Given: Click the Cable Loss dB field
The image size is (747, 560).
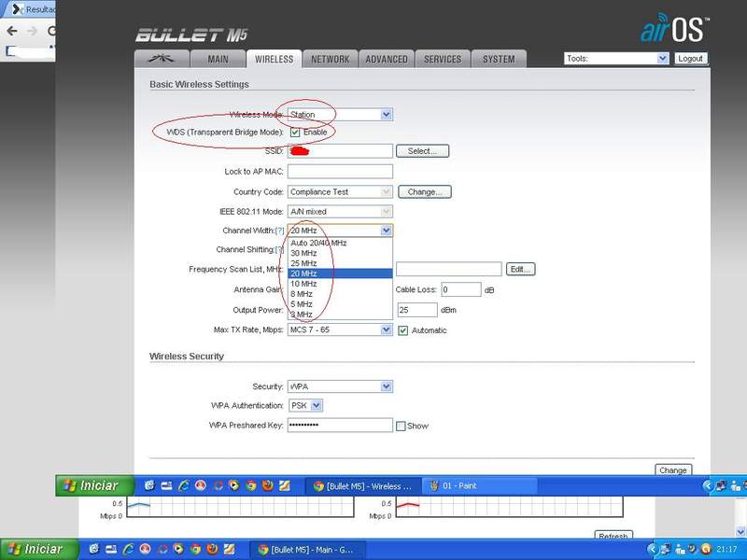Looking at the screenshot, I should [461, 289].
